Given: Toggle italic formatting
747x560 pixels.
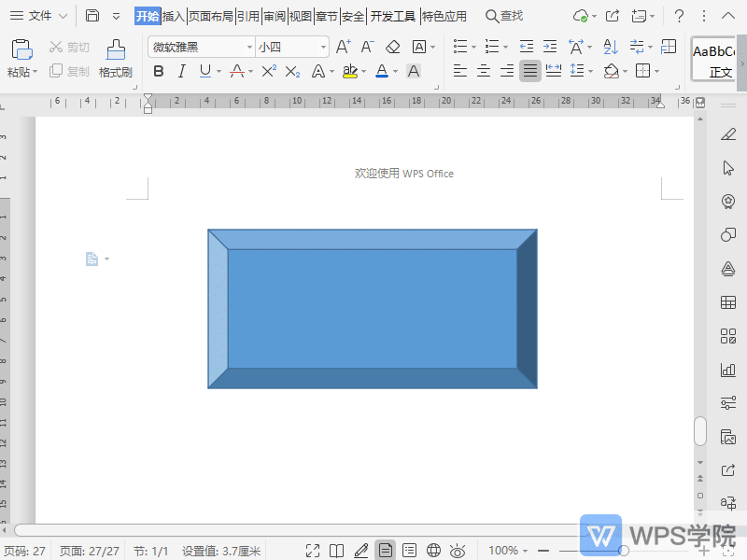Looking at the screenshot, I should pos(181,71).
